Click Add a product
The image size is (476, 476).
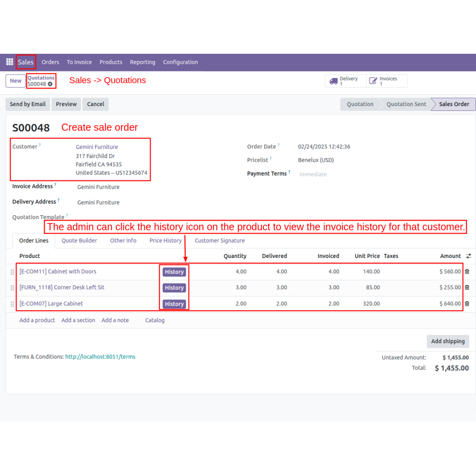point(37,320)
